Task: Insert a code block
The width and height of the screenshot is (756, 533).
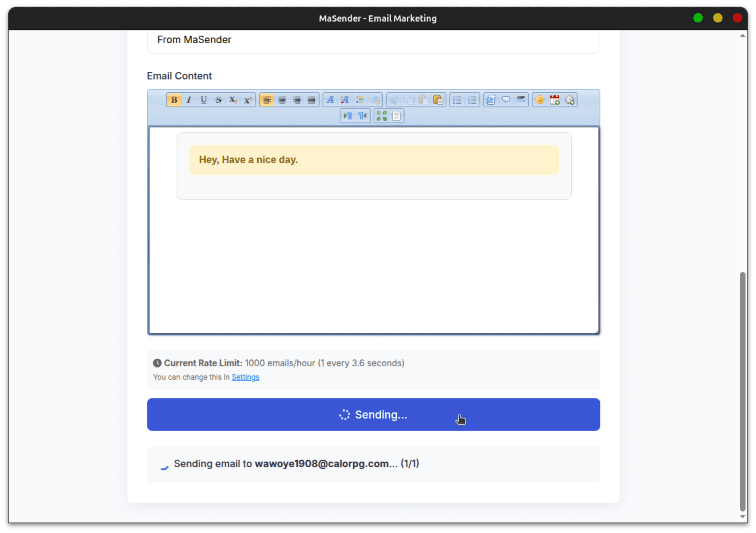Action: (x=491, y=100)
